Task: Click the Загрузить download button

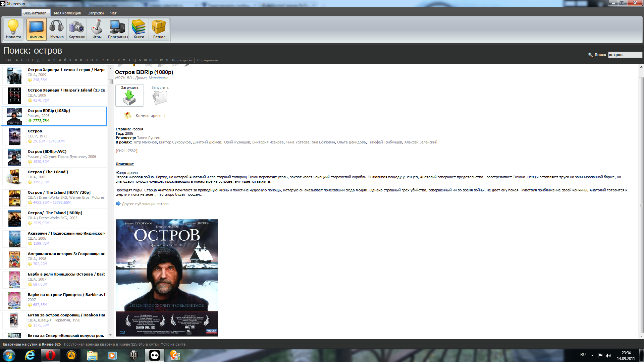Action: [129, 96]
